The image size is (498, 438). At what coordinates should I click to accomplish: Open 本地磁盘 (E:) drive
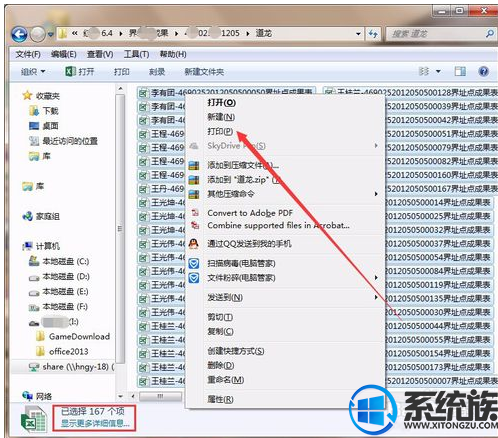(x=58, y=292)
